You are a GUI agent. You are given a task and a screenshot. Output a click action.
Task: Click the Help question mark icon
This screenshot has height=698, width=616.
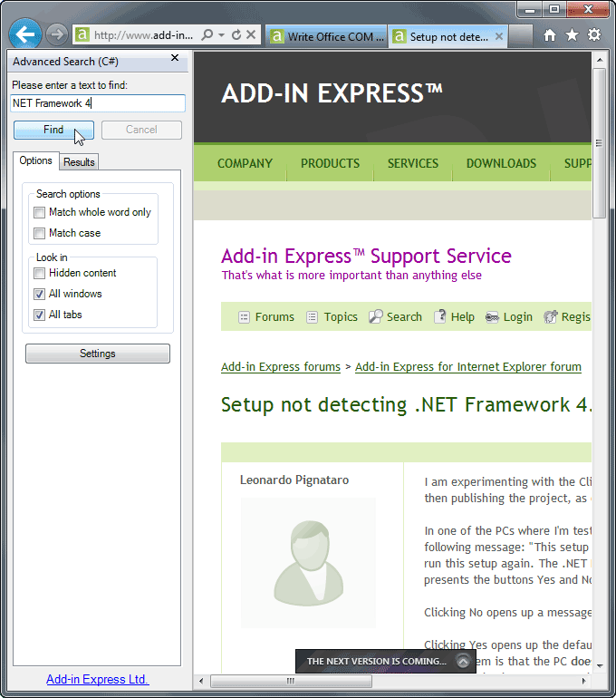coord(440,316)
